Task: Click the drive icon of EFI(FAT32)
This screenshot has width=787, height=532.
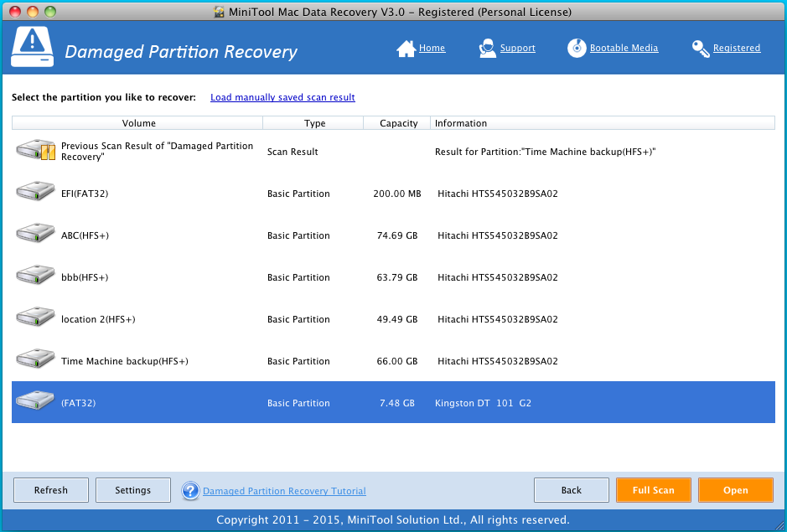Action: pos(35,192)
